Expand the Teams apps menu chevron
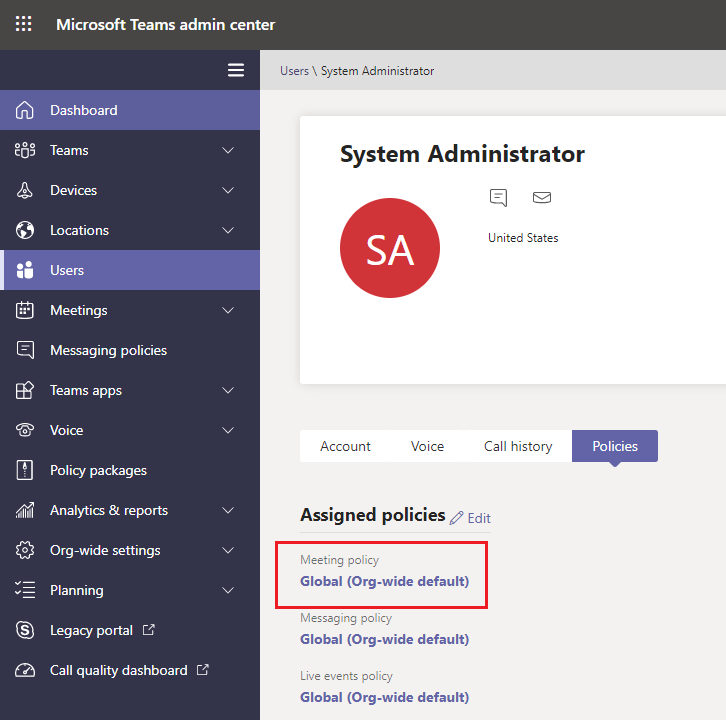Viewport: 726px width, 720px height. pyautogui.click(x=228, y=390)
